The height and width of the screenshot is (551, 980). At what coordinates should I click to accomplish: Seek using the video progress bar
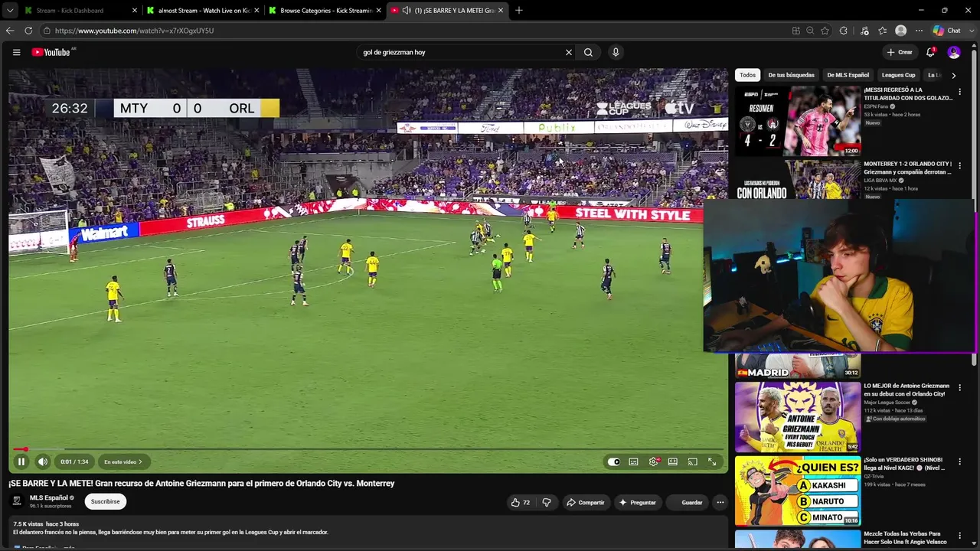(367, 449)
